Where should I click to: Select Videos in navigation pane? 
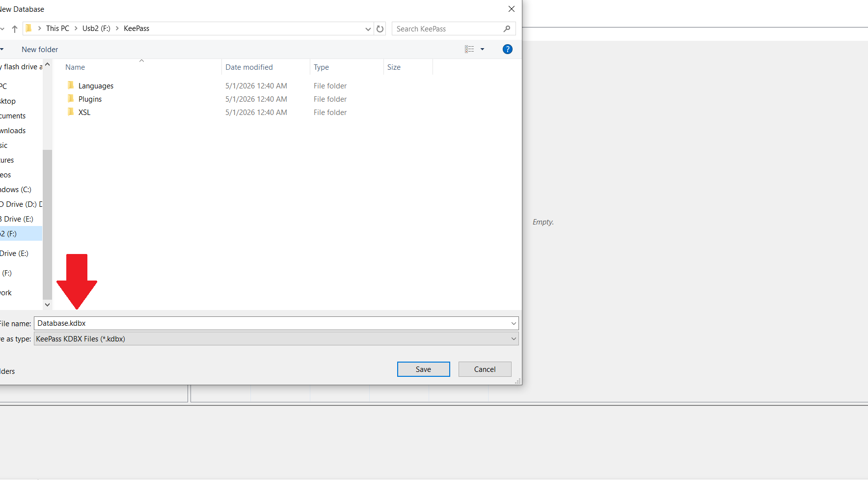coord(5,175)
